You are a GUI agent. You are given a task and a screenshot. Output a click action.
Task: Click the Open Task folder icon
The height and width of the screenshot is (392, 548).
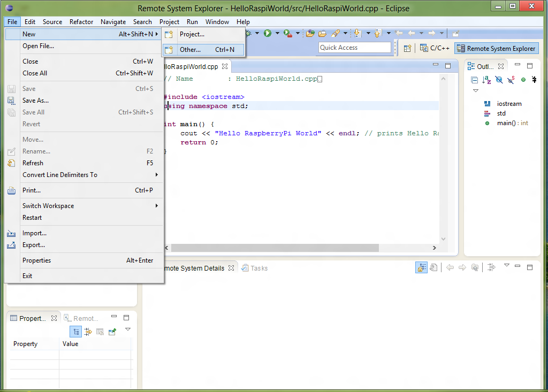pyautogui.click(x=322, y=34)
